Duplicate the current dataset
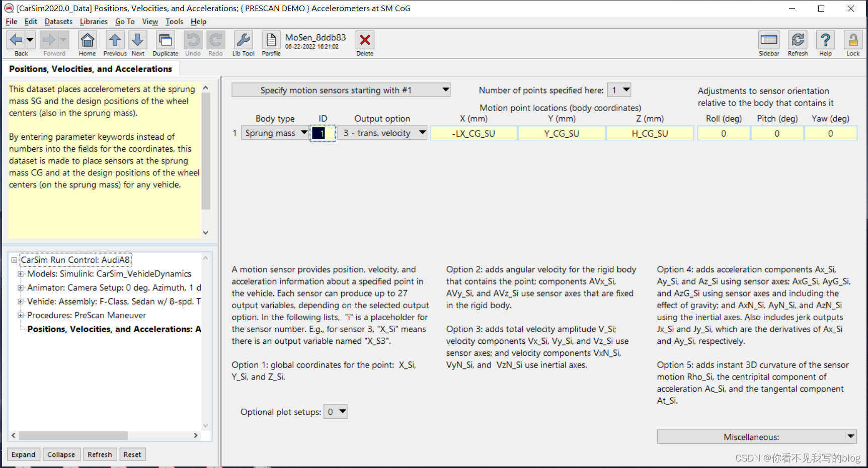The height and width of the screenshot is (468, 868). [x=165, y=40]
